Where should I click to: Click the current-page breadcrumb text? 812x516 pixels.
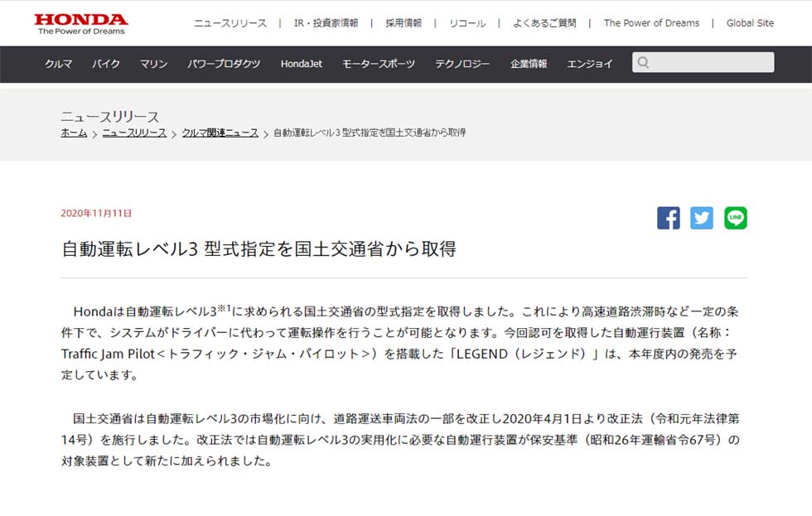[370, 133]
